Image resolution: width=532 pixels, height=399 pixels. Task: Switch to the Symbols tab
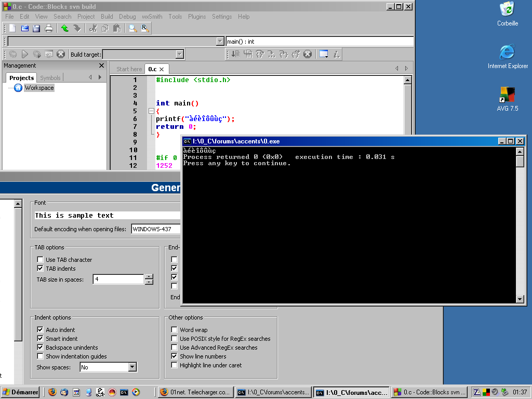click(x=50, y=77)
